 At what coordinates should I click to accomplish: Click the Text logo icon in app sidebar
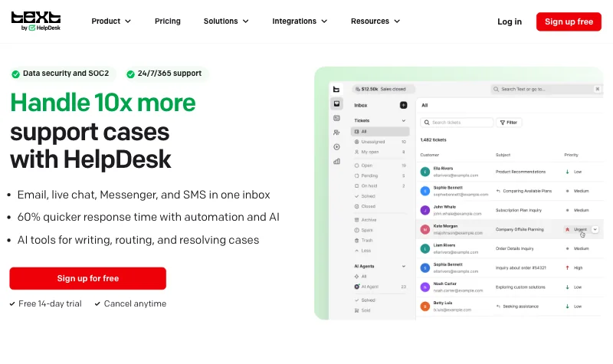click(x=336, y=89)
